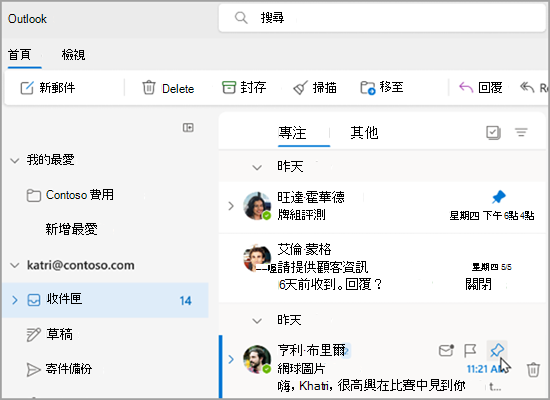Image resolution: width=550 pixels, height=400 pixels.
Task: Click 新增最愛 link
Action: click(x=71, y=229)
